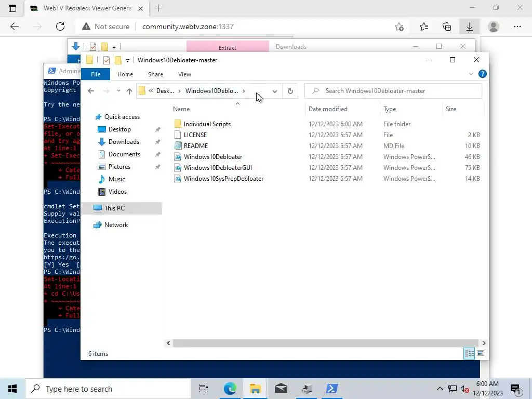The image size is (532, 399).
Task: Go up one folder level arrow
Action: (129, 91)
